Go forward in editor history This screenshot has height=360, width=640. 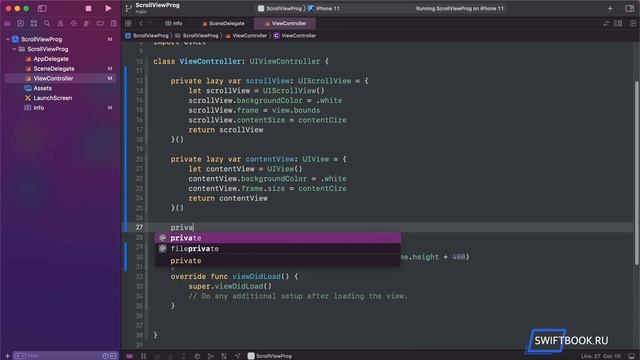[149, 24]
